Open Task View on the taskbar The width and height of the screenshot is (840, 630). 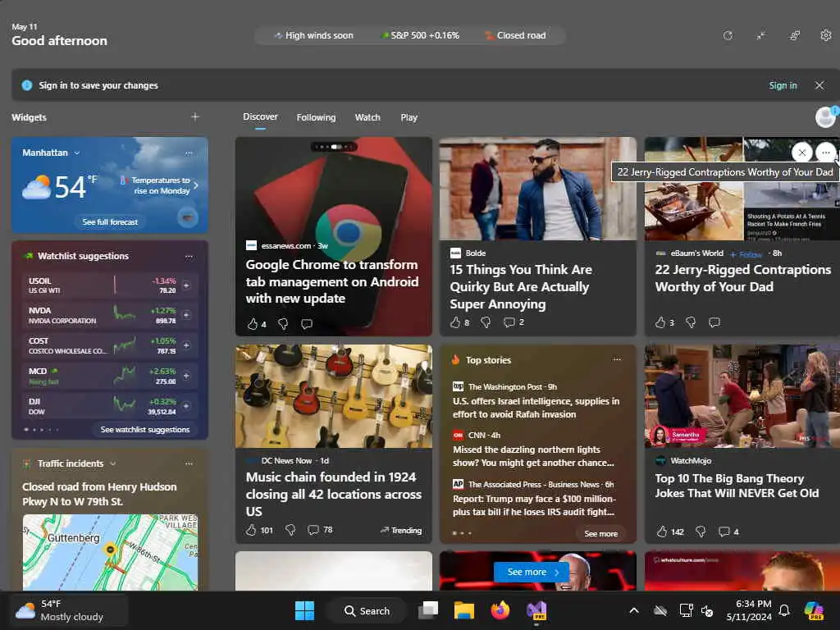coord(428,610)
